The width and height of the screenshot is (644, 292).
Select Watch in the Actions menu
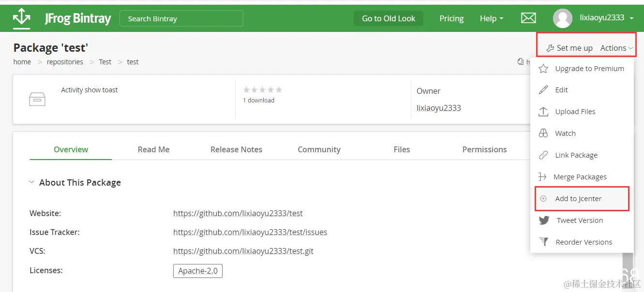coord(582,133)
